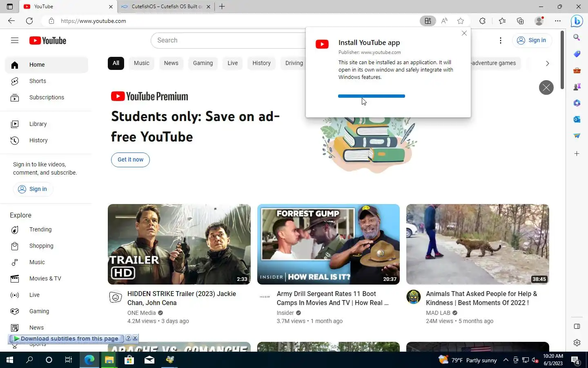Click the App available install icon in address bar
Screen dimensions: 588x368
coord(428,21)
